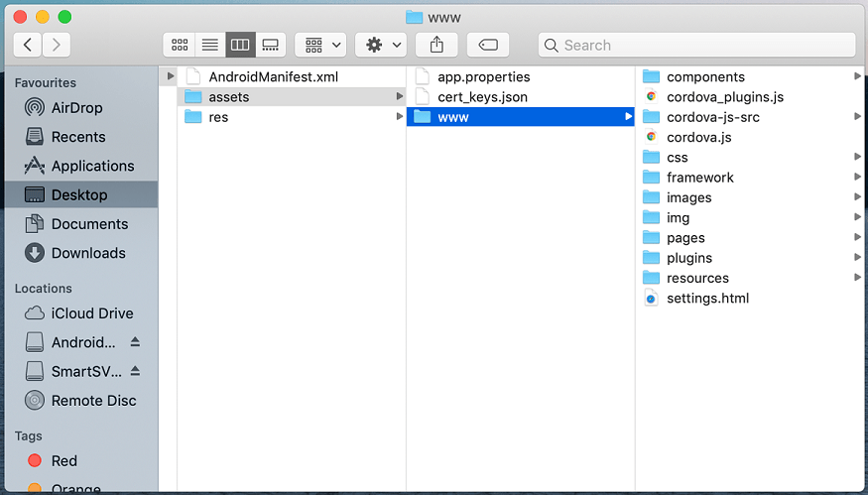The image size is (868, 495).
Task: Eject the Android... volume
Action: tap(135, 341)
